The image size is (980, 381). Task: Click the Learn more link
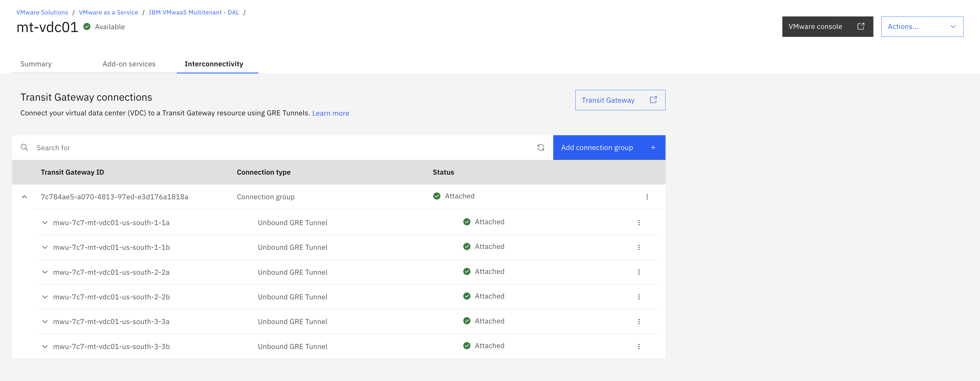(x=331, y=113)
